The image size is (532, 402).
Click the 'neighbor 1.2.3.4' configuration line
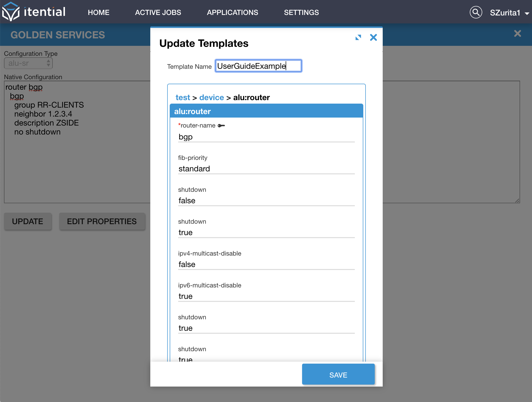[x=43, y=114]
